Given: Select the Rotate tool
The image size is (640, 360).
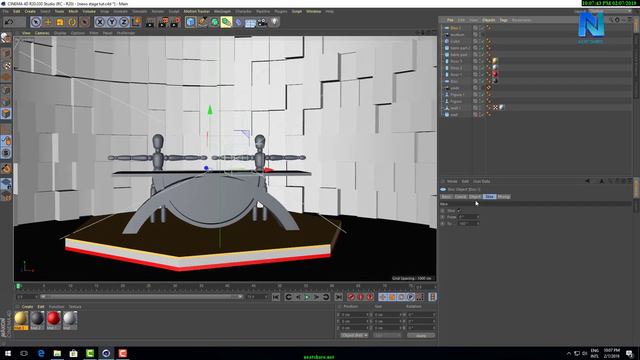Looking at the screenshot, I should 72,22.
